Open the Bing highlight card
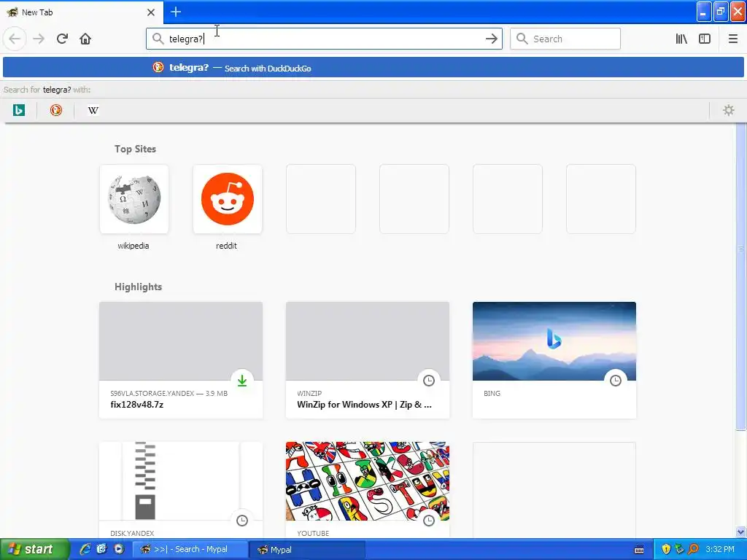 point(554,360)
